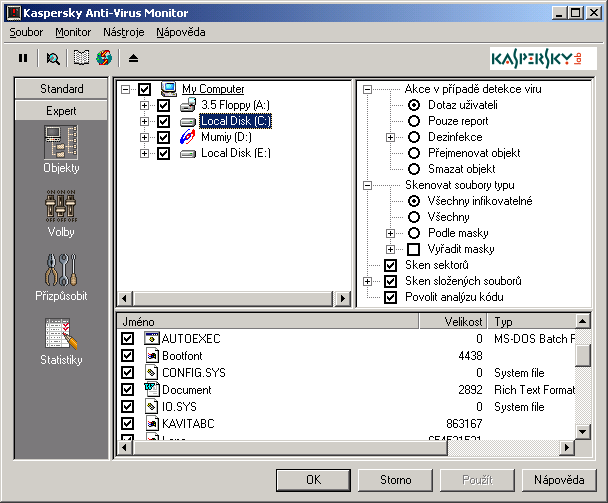608x503 pixels.
Task: Click the OK button
Action: [313, 480]
